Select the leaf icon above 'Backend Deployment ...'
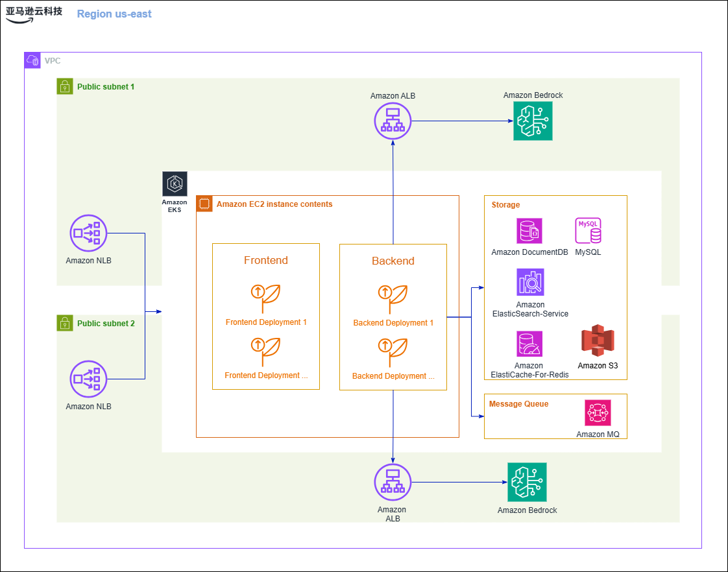Viewport: 728px width, 572px height. (393, 353)
